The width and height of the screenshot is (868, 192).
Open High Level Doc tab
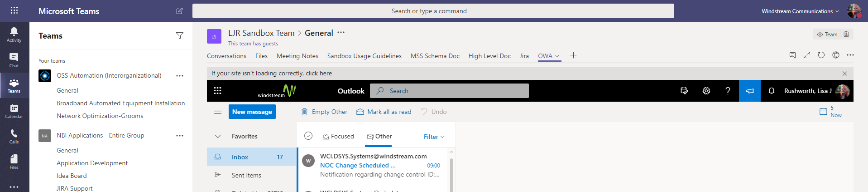(489, 56)
